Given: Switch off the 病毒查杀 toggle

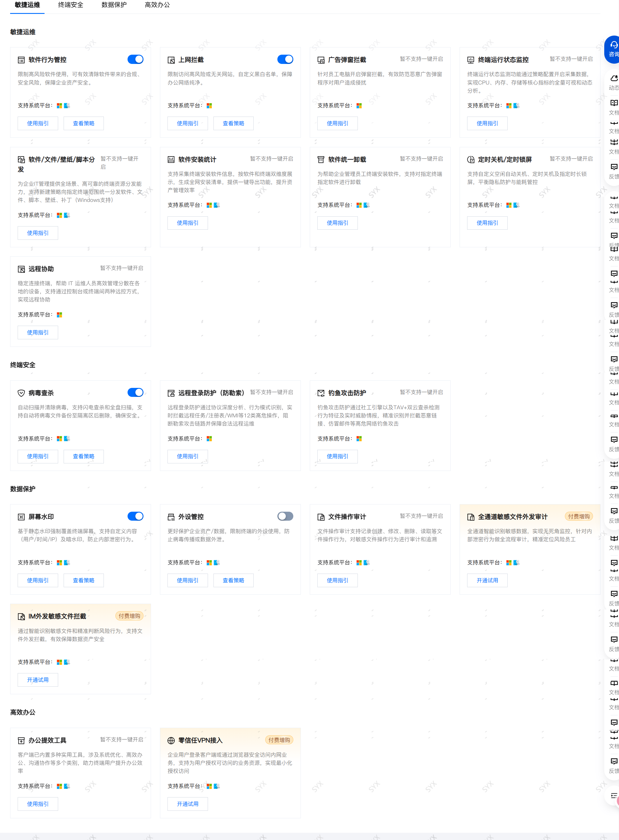Looking at the screenshot, I should click(x=135, y=392).
